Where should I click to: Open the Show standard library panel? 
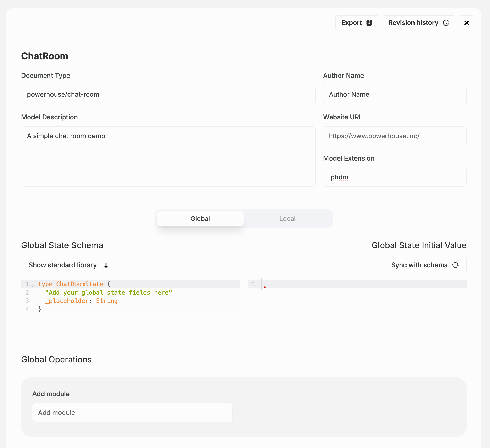click(x=70, y=265)
